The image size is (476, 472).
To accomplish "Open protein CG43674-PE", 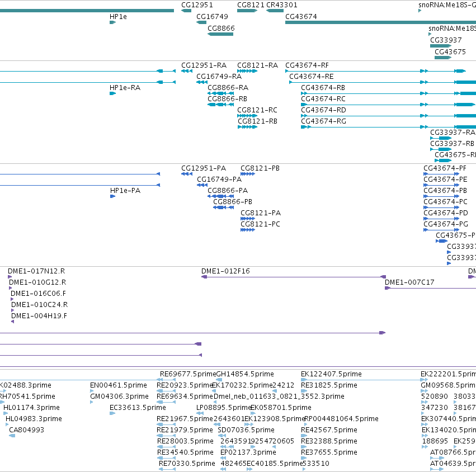I will (441, 185).
